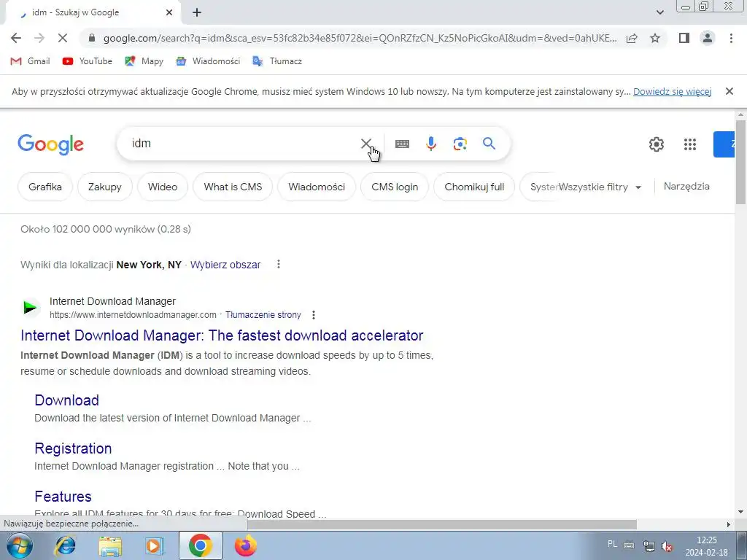747x560 pixels.
Task: Clear the search box text
Action: (x=366, y=144)
